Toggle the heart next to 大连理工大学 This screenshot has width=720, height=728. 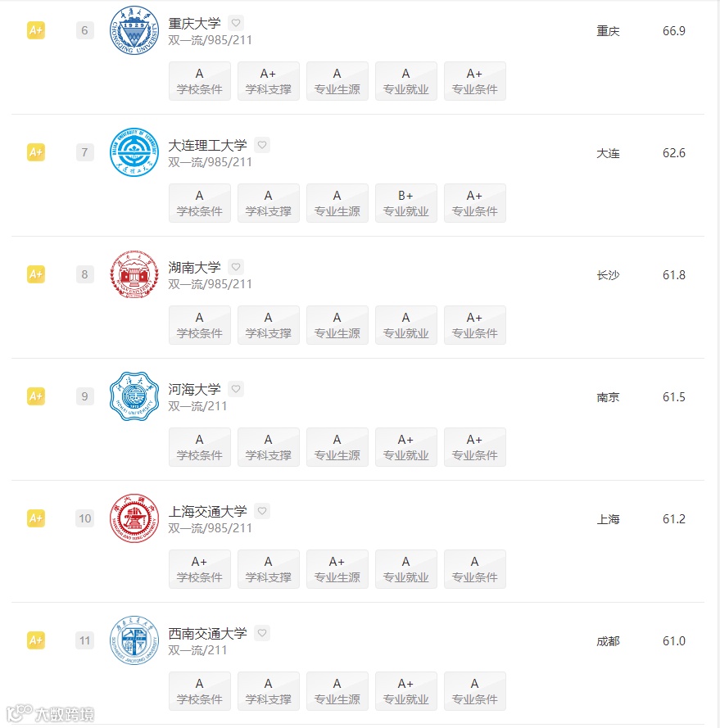point(262,145)
